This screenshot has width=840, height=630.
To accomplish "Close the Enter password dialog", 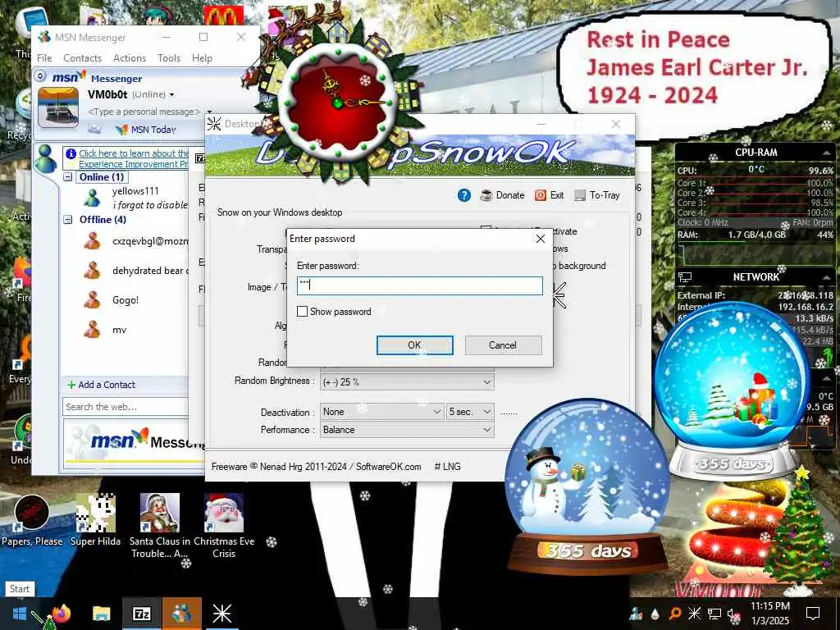I will coord(541,239).
